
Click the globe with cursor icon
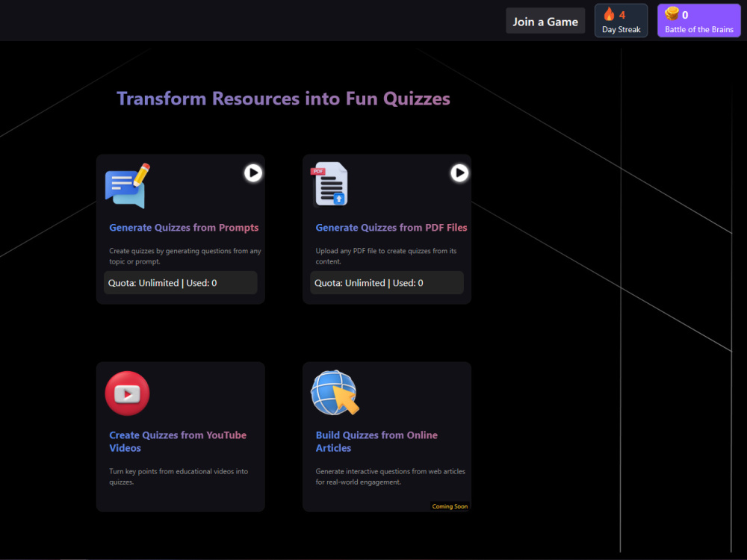(x=335, y=393)
